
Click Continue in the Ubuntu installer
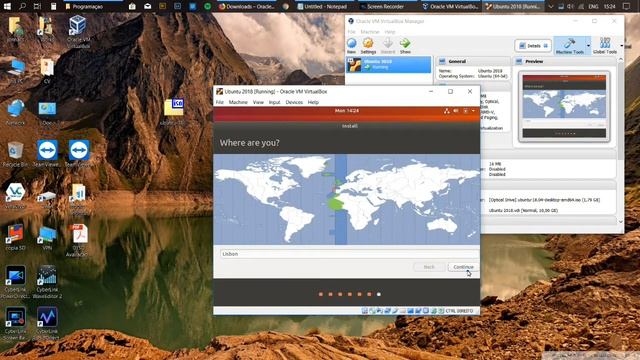(x=463, y=267)
